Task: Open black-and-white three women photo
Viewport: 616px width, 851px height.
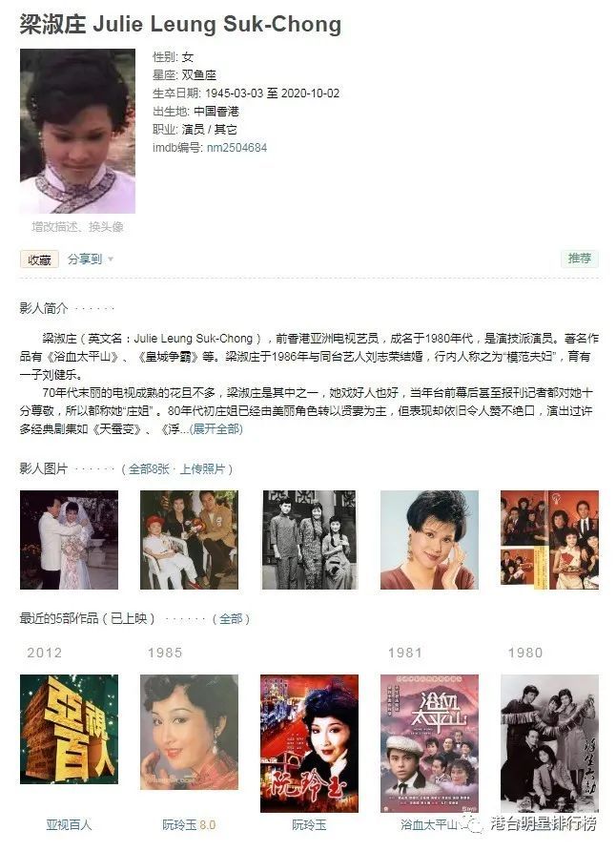Action: 310,540
